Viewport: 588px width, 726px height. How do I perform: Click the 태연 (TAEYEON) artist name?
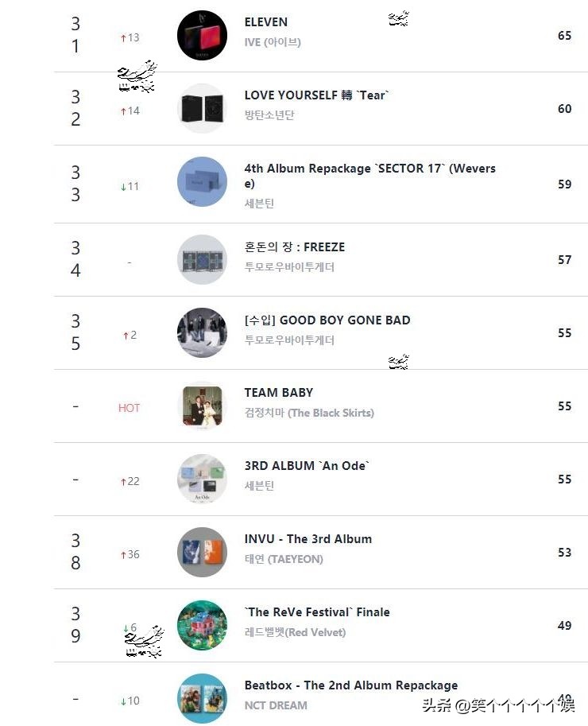point(284,559)
